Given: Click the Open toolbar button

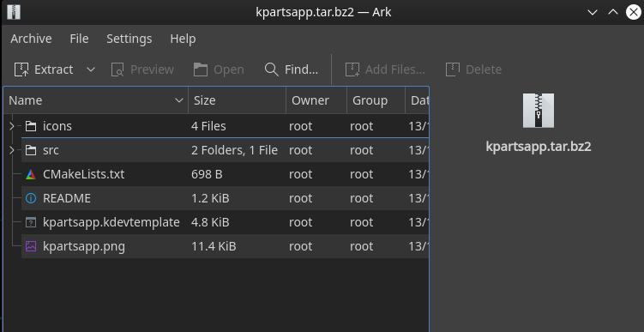Looking at the screenshot, I should coord(219,69).
